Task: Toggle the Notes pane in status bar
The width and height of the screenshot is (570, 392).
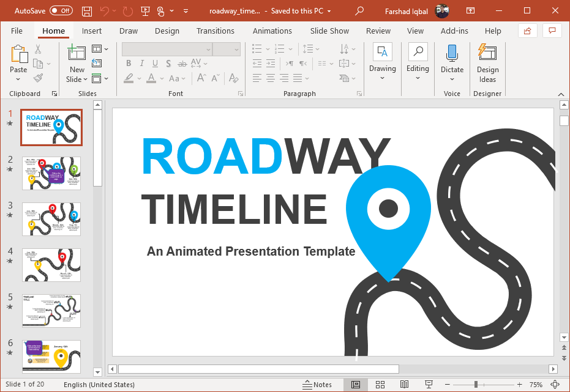Action: (x=317, y=385)
